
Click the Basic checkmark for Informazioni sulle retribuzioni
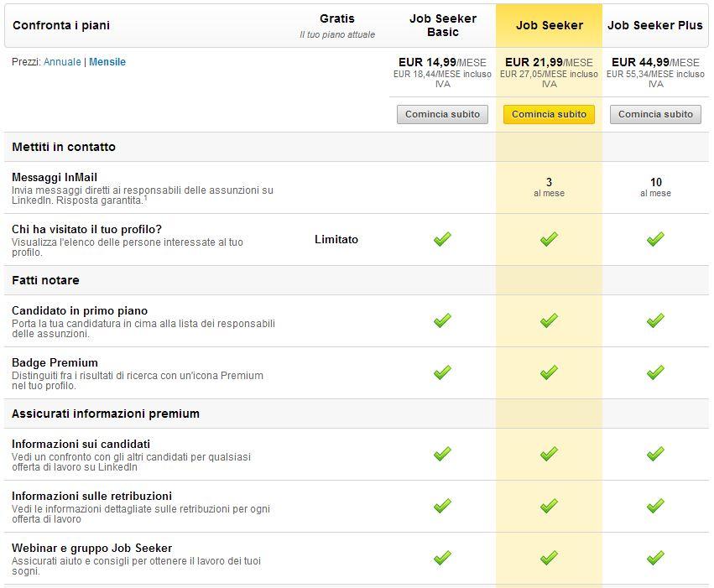click(x=442, y=506)
